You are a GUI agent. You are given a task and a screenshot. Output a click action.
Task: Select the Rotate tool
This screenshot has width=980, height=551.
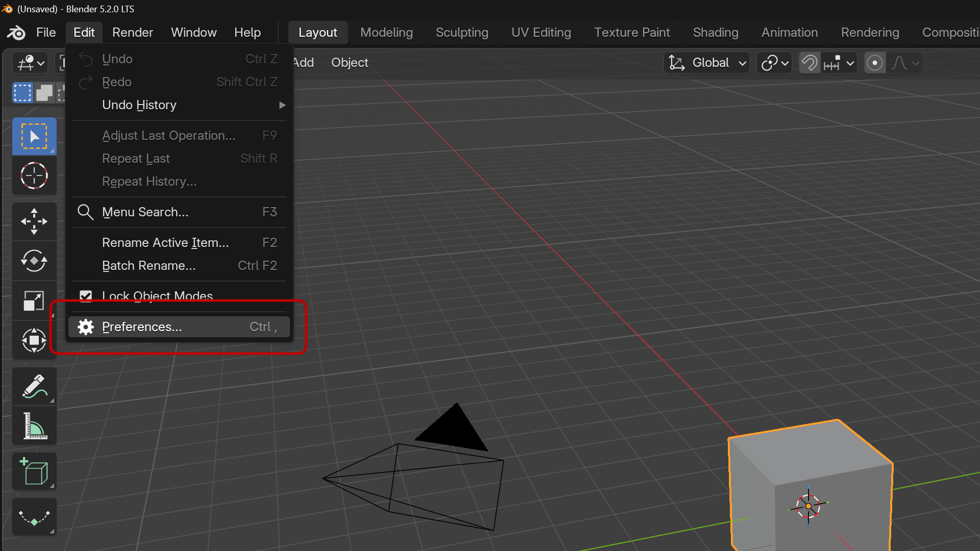tap(34, 261)
